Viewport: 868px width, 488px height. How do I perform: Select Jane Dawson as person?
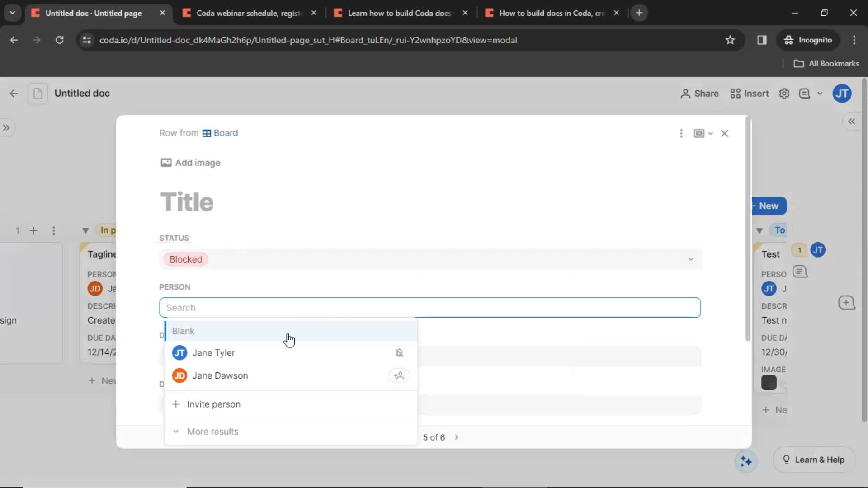(221, 375)
